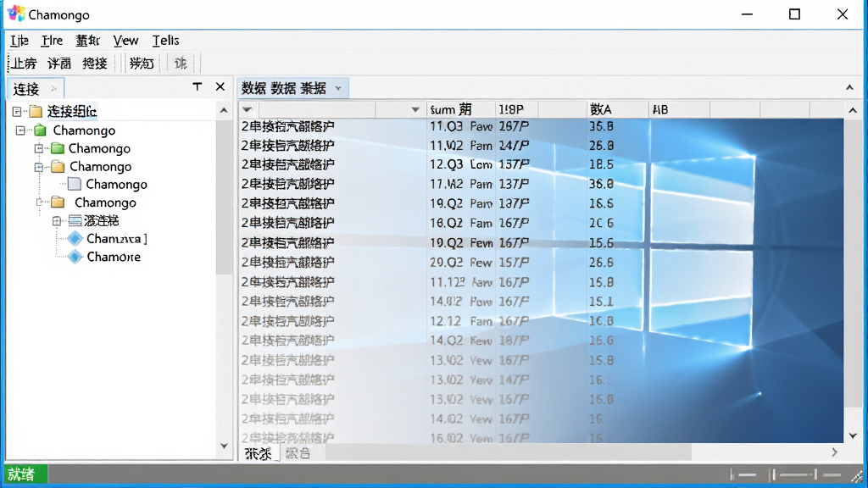Click the green folder icon beside second Chamongo

pos(58,148)
